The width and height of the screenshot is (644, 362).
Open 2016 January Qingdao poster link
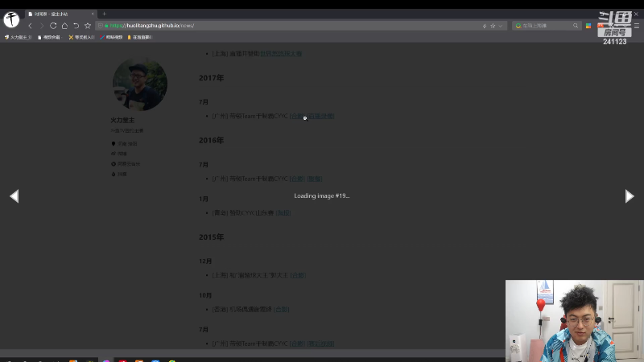point(283,213)
